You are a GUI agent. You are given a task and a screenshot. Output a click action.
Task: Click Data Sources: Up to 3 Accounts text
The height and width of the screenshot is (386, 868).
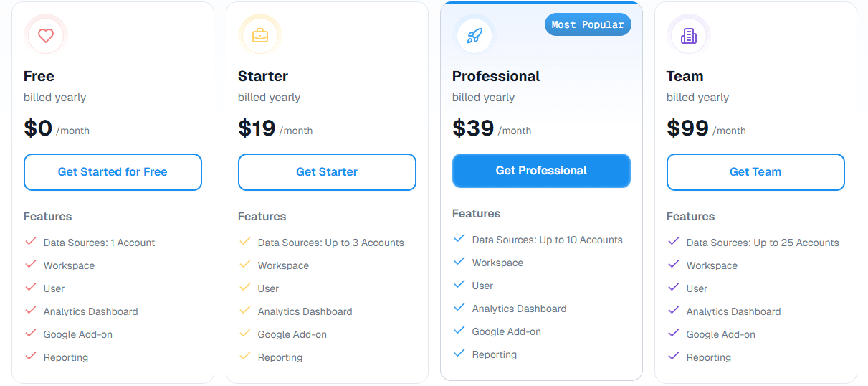330,243
